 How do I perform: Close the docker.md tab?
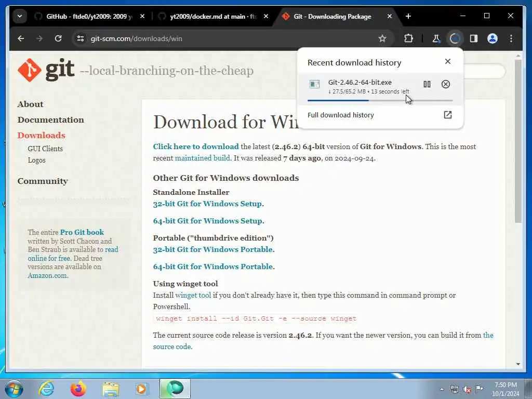coord(266,16)
